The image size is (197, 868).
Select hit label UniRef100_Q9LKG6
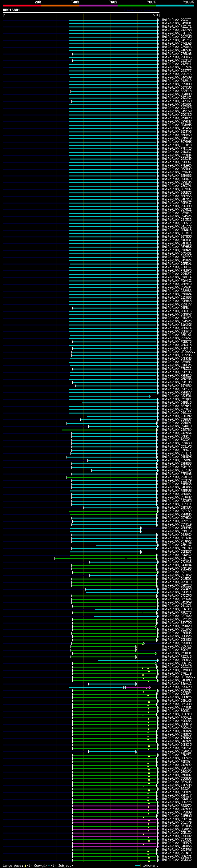tap(177, 57)
